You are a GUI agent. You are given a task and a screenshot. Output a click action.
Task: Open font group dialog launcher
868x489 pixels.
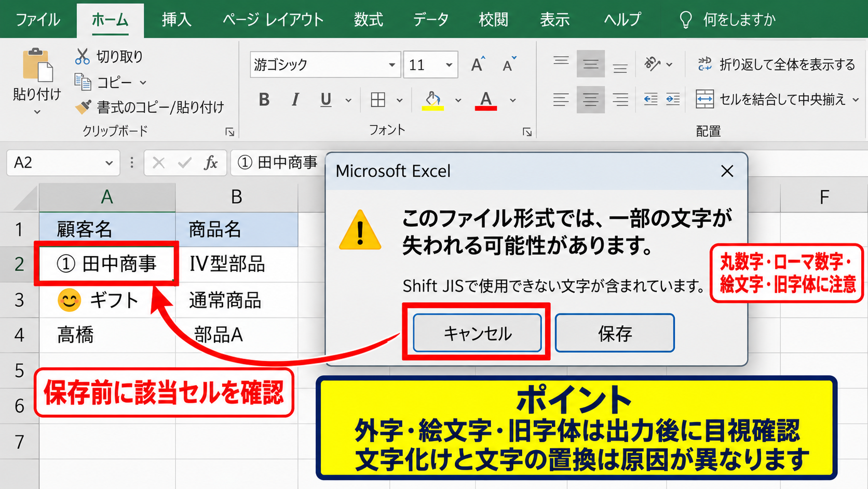click(527, 132)
